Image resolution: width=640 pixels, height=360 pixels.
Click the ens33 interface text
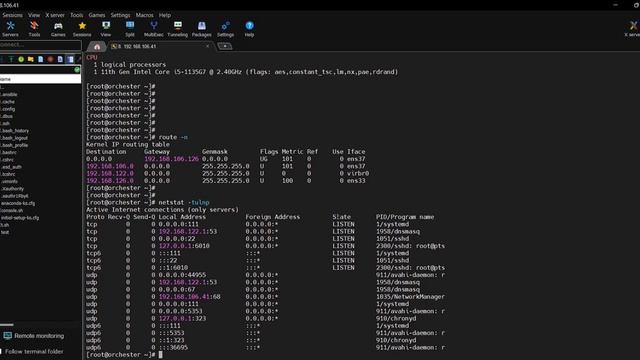[x=356, y=180]
